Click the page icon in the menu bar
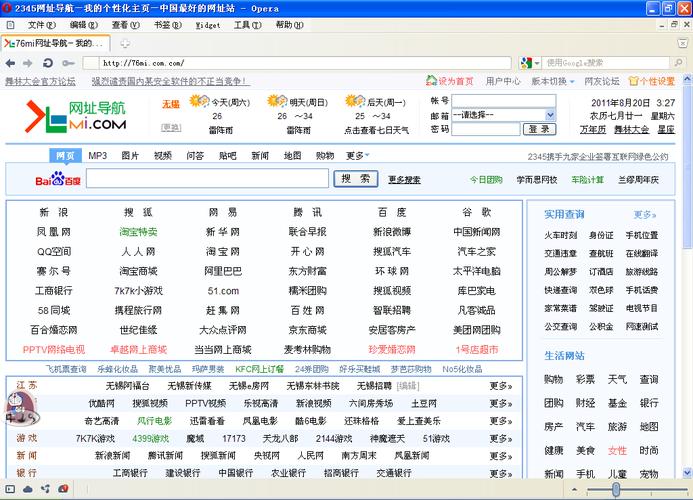The height and width of the screenshot is (500, 693). [10, 25]
